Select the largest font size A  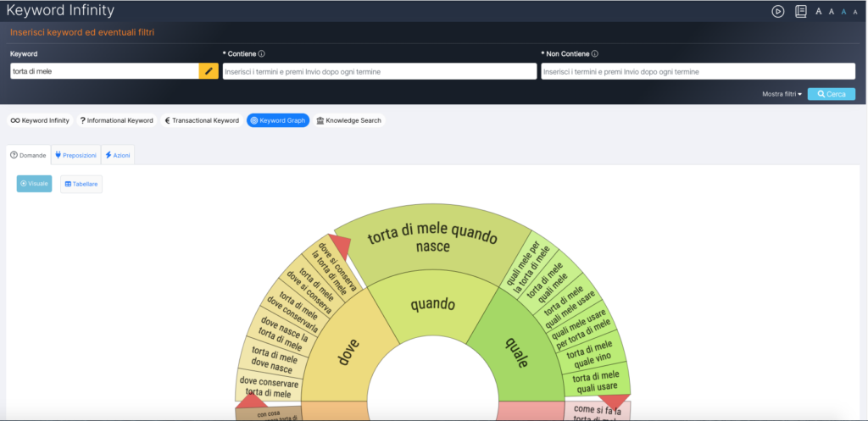tap(818, 11)
